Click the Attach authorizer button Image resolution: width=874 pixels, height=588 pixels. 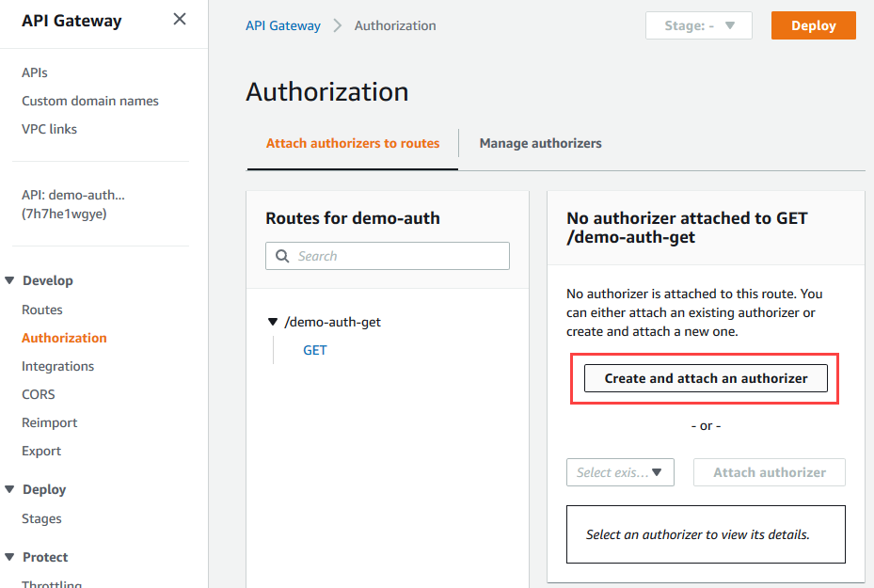pos(769,472)
